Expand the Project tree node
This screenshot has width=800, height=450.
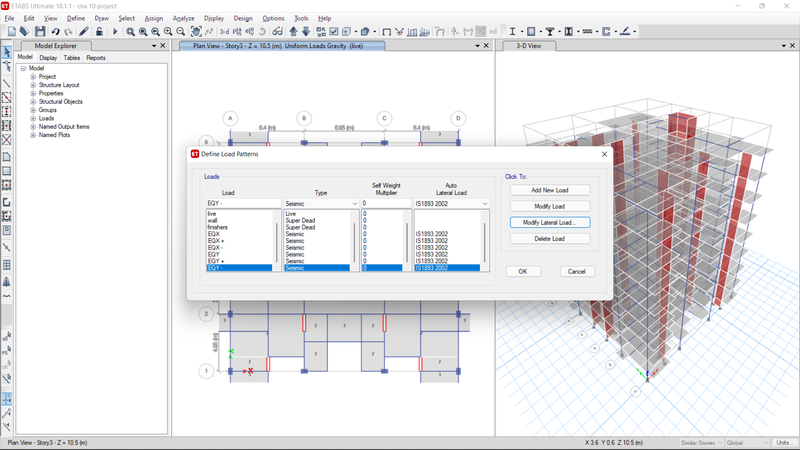(x=33, y=77)
